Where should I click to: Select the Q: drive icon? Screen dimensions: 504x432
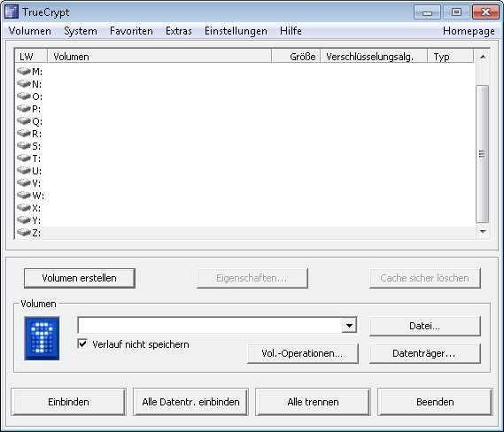pos(24,120)
